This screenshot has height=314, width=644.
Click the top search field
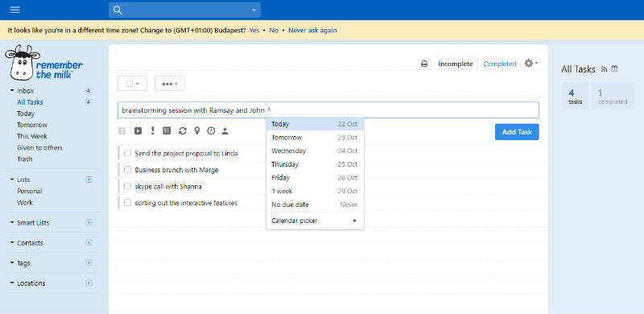(x=185, y=10)
